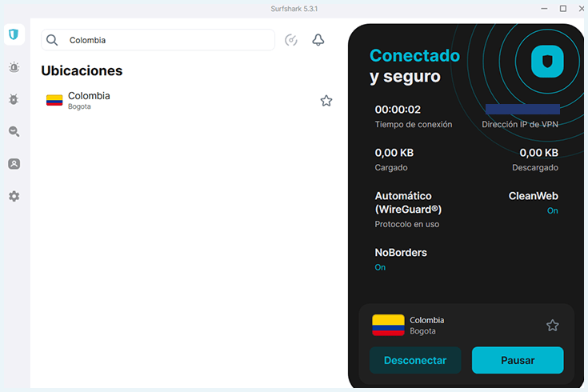The height and width of the screenshot is (392, 588).
Task: Click the CleanWeb On status
Action: pos(552,211)
